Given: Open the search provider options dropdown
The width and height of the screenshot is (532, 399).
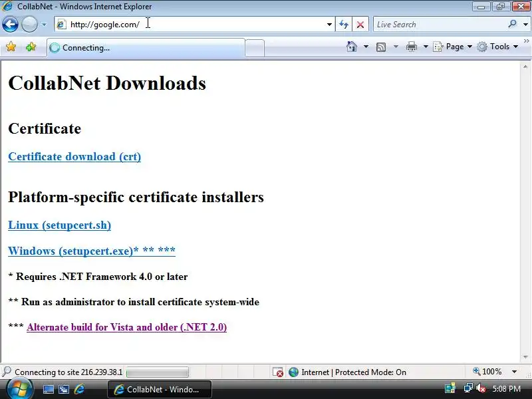Looking at the screenshot, I should point(525,25).
